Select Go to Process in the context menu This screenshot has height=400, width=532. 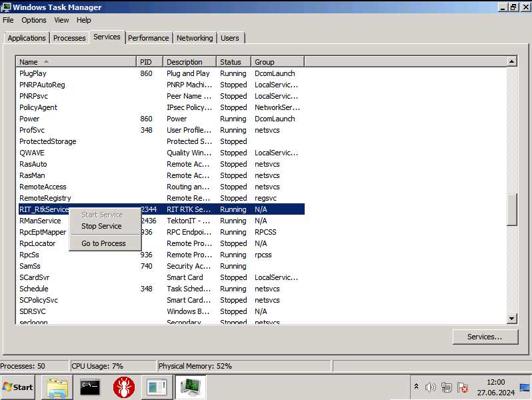[x=103, y=243]
